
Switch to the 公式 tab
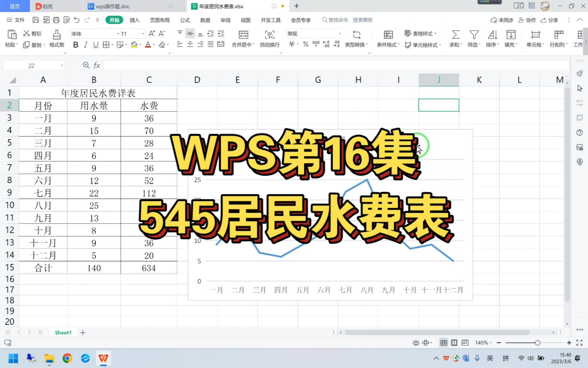(x=185, y=20)
